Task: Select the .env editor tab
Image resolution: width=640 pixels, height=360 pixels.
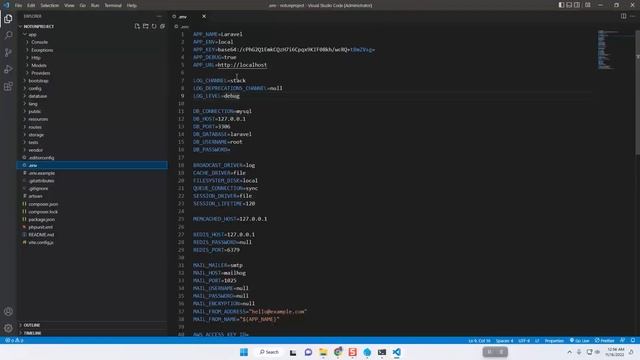Action: [189, 16]
